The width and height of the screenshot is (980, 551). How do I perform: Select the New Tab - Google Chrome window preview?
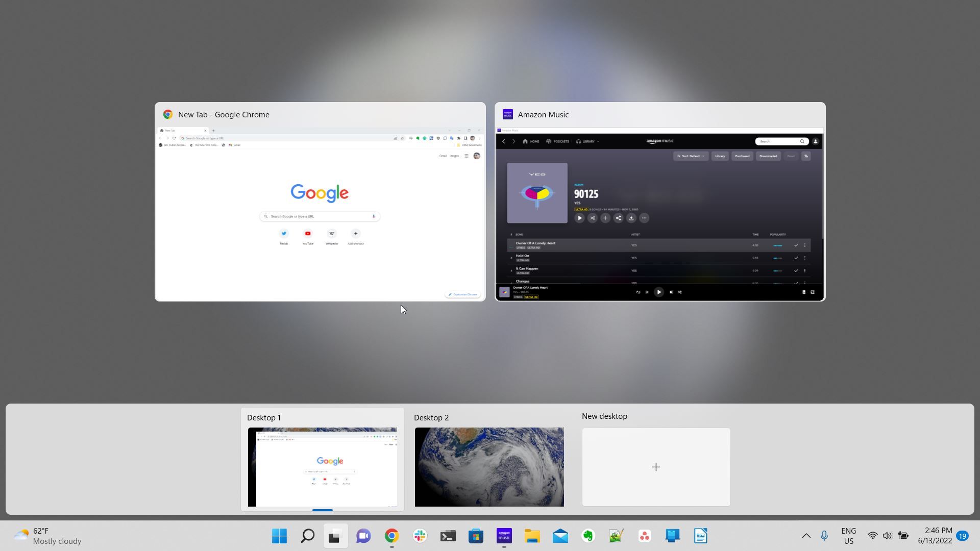pyautogui.click(x=320, y=202)
